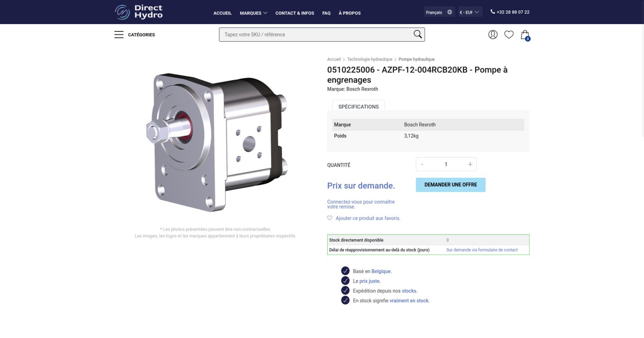This screenshot has height=338, width=644.
Task: Open the EUR currency dropdown
Action: (470, 12)
